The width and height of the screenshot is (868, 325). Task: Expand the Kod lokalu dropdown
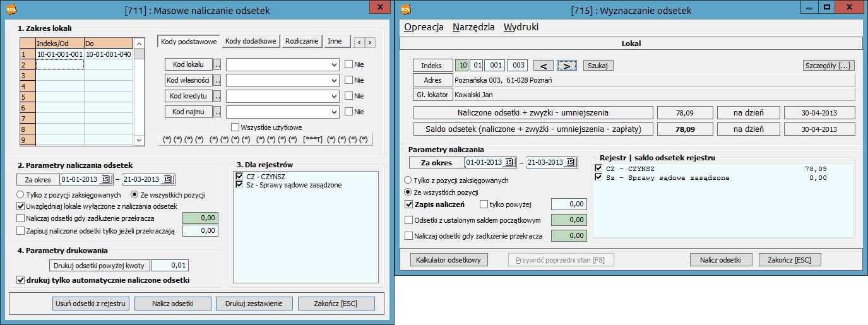(334, 64)
